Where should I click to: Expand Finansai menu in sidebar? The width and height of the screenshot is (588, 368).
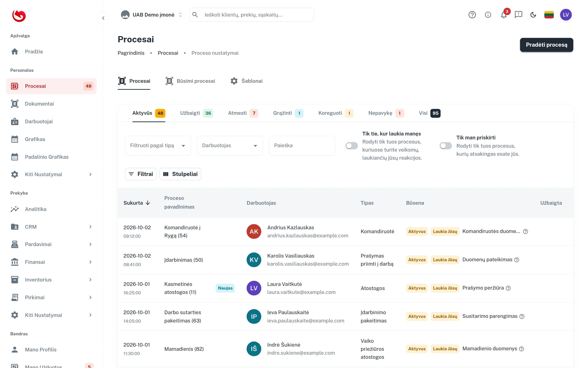click(51, 262)
